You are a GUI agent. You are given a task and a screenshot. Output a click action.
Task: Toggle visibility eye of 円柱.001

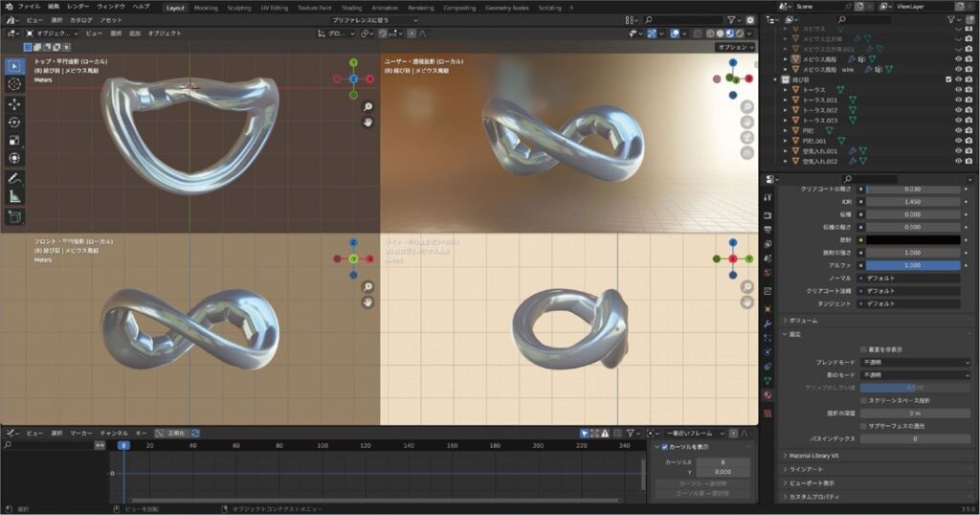[958, 141]
